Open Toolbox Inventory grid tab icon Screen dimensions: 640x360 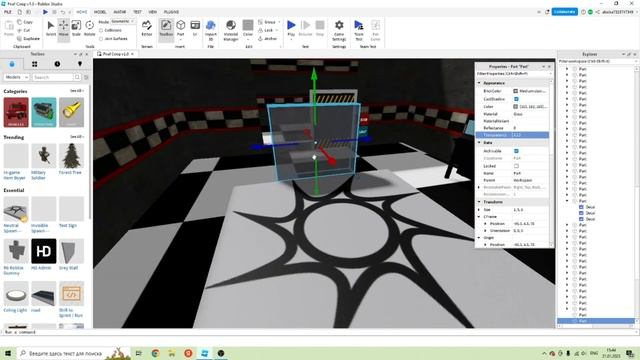(x=35, y=64)
